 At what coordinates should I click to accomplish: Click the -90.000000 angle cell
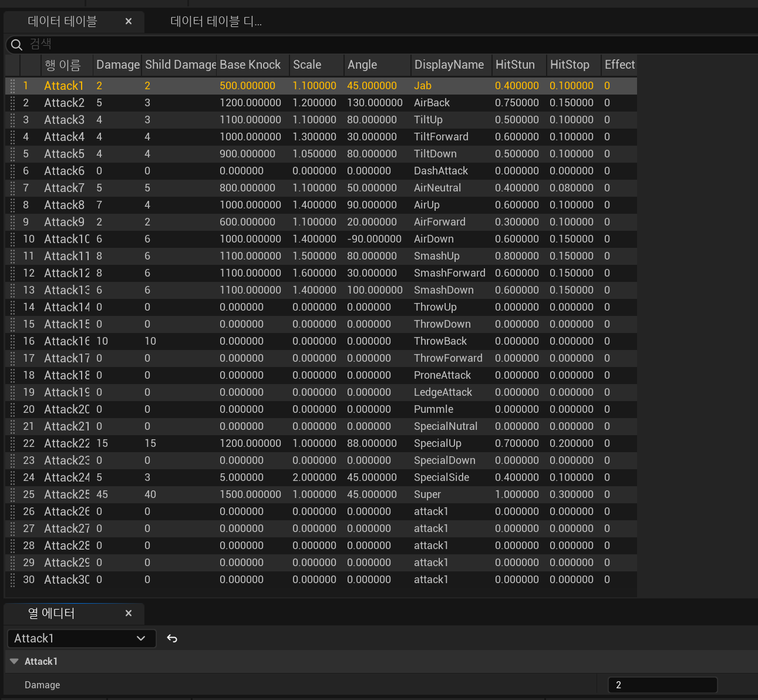[374, 239]
